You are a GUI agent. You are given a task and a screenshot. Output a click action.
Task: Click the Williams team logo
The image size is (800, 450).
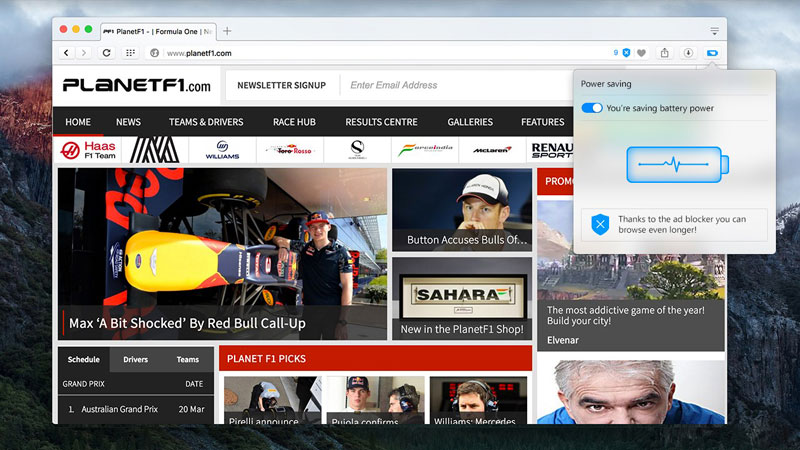click(x=222, y=150)
